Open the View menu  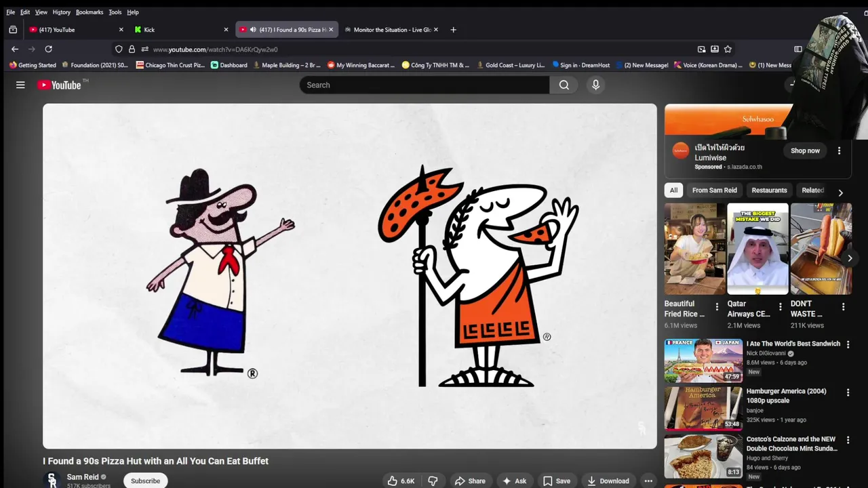41,12
